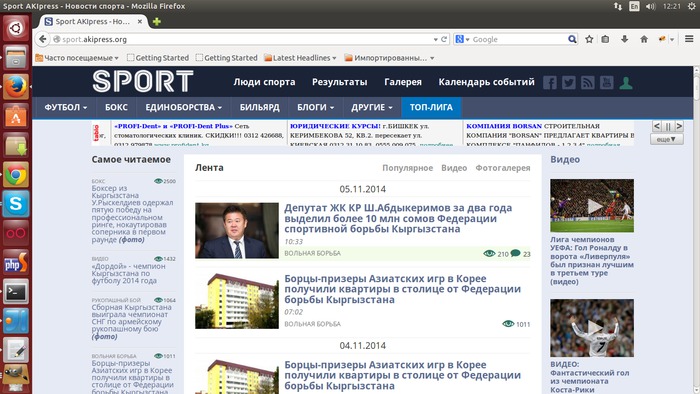This screenshot has width=700, height=394.
Task: Open article about Депутат ЖК КР Ш.Абдыкеримов
Action: tap(398, 218)
